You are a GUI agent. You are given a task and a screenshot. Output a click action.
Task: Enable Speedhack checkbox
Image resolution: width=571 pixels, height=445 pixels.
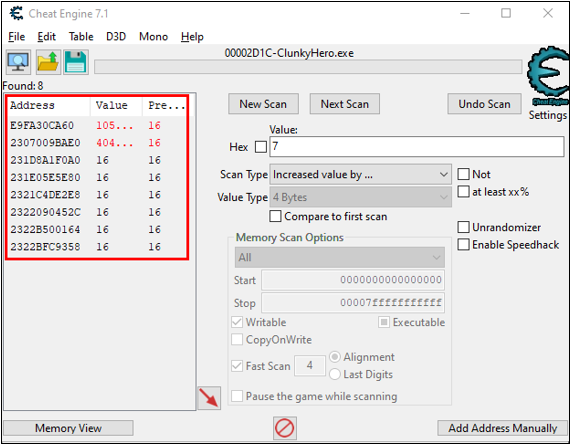pos(463,244)
